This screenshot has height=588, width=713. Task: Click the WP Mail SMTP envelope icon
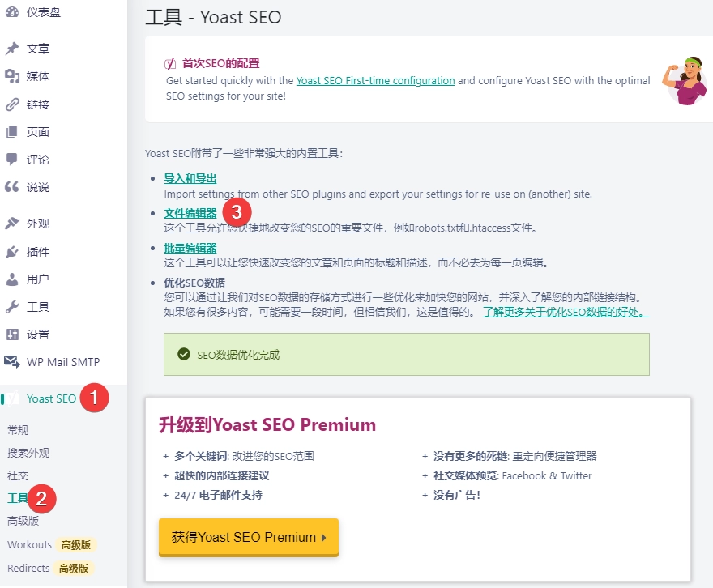click(x=12, y=362)
